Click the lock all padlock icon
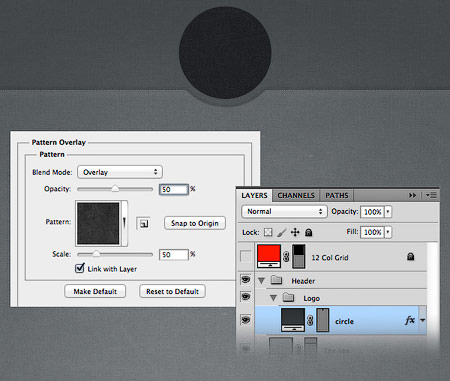This screenshot has height=381, width=450. (309, 232)
